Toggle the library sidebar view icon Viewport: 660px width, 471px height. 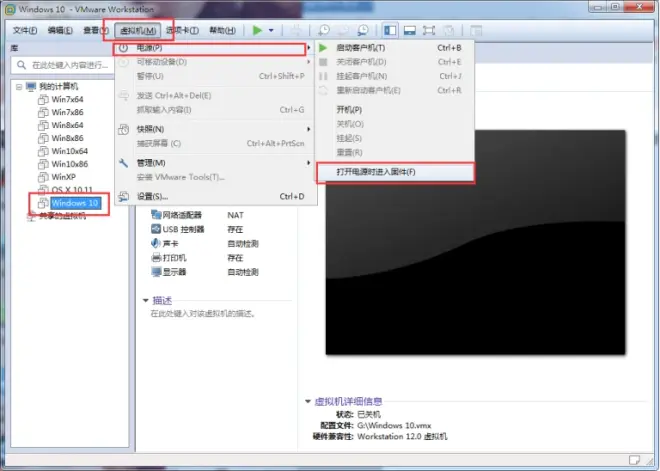point(390,30)
